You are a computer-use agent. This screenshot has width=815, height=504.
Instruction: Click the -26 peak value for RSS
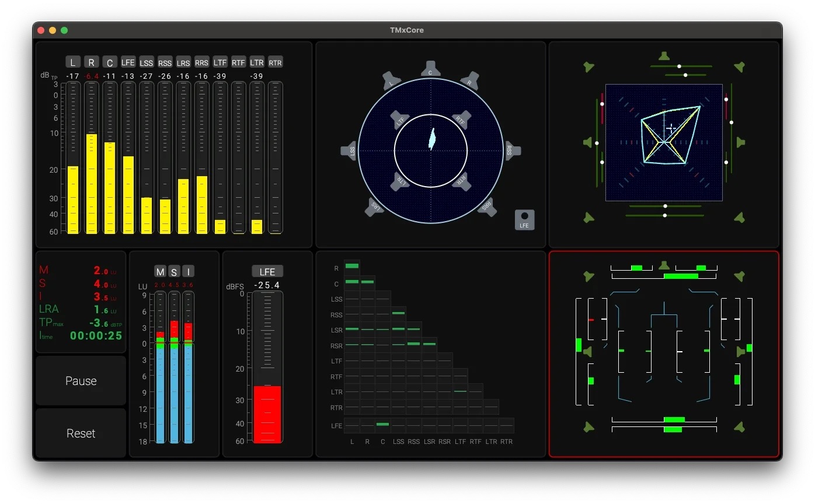coord(165,76)
